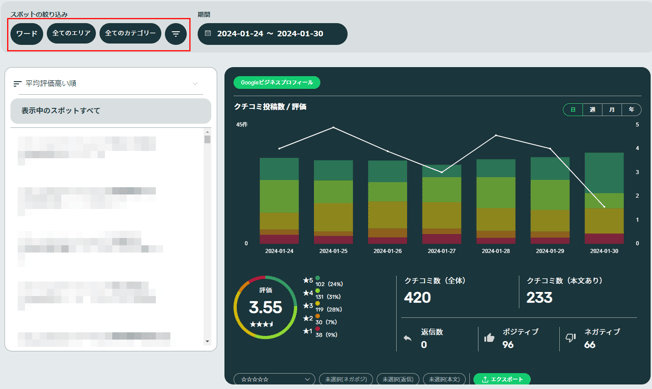The image size is (652, 389).
Task: Switch chart granularity to 月
Action: 612,110
